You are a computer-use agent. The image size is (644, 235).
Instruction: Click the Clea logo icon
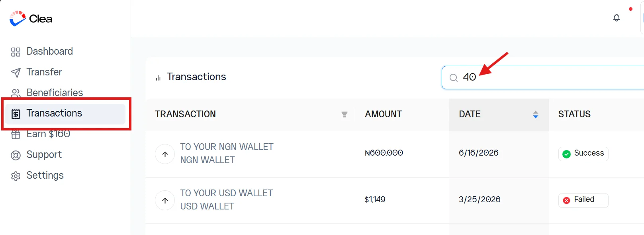click(18, 18)
